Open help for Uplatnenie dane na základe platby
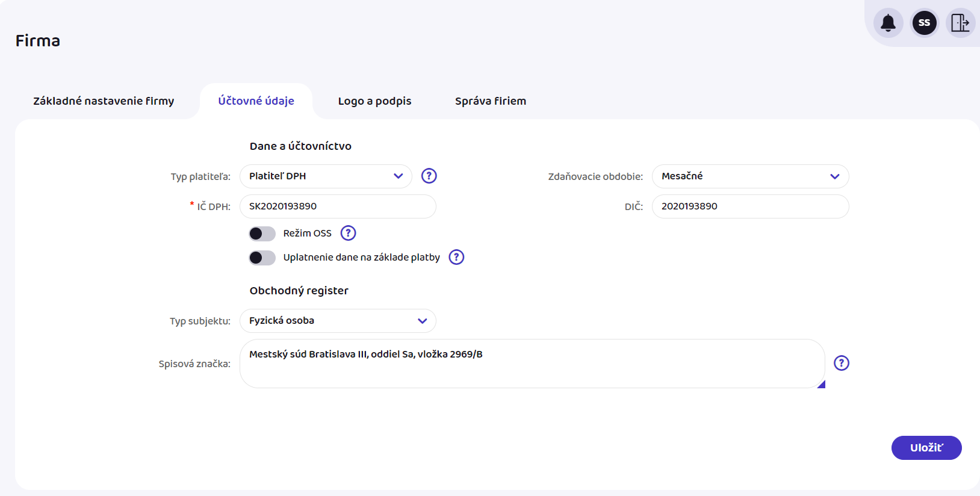The height and width of the screenshot is (496, 980). pos(456,257)
